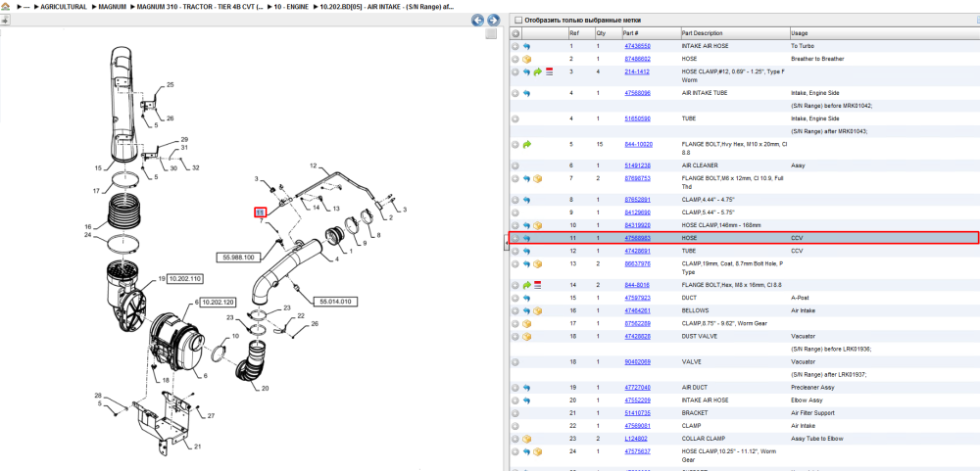The height and width of the screenshot is (471, 980).
Task: Click the blue arrow icon in CLAMP 4.44" row
Action: 526,200
